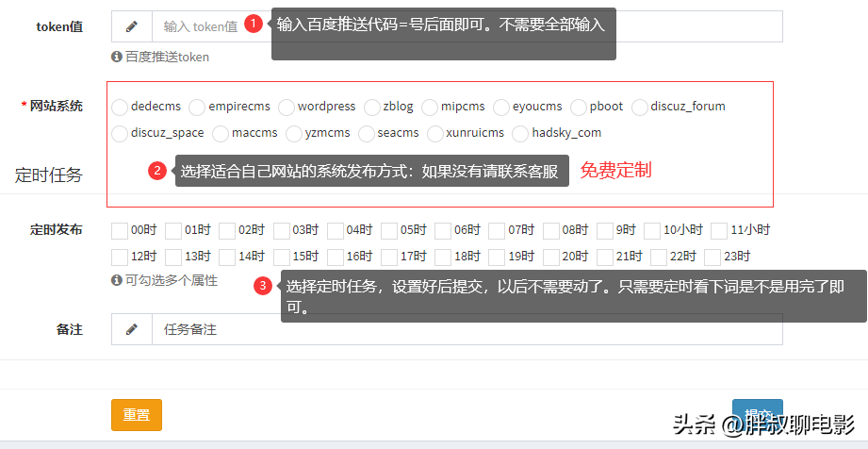Click the 网站系统 field label

coord(56,106)
